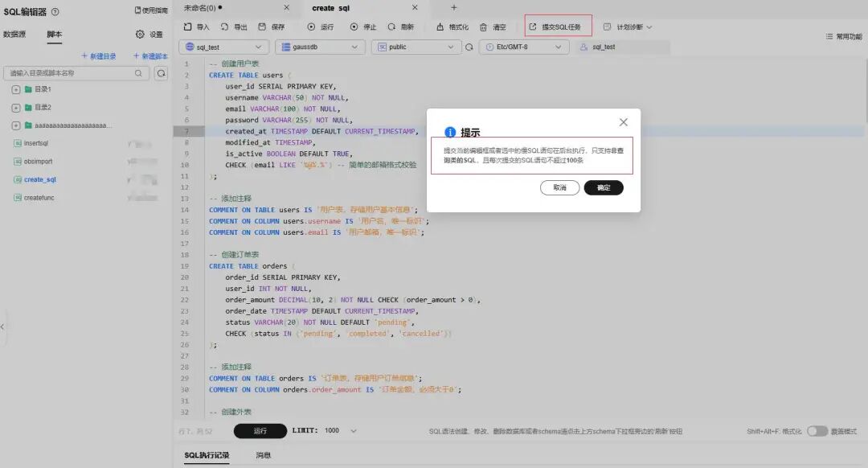Click the 保存 save icon in toolbar

[262, 27]
